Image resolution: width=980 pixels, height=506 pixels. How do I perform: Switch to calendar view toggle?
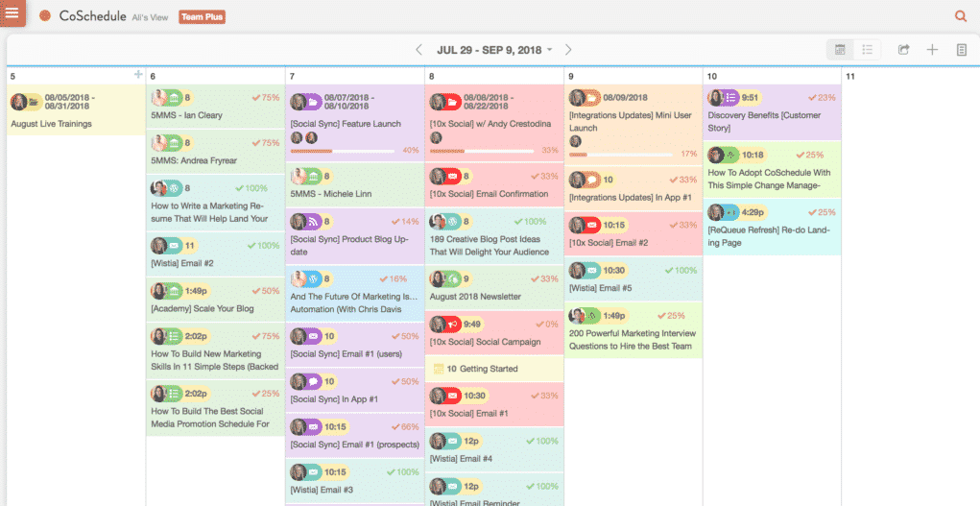pos(841,49)
